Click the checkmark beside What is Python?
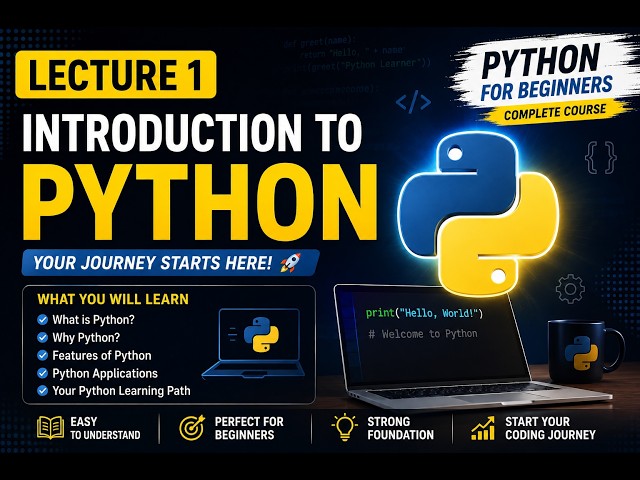The width and height of the screenshot is (640, 480). (42, 320)
